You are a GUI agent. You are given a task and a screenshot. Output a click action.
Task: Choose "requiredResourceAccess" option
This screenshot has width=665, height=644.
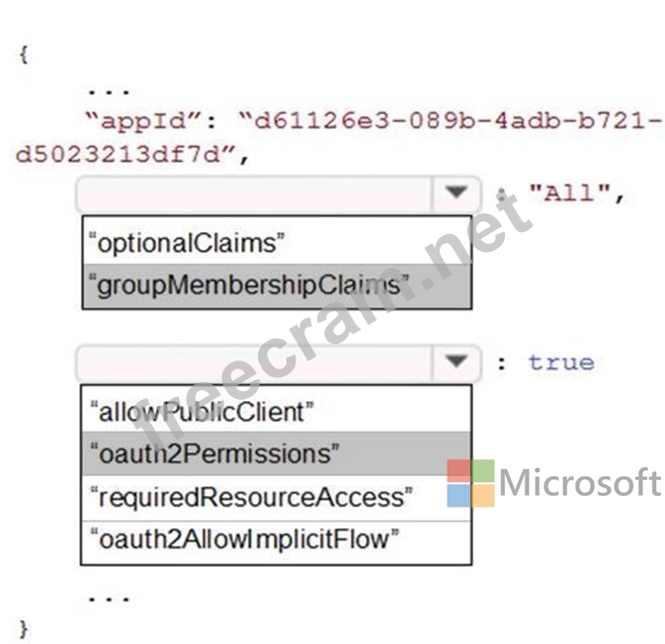(x=276, y=498)
